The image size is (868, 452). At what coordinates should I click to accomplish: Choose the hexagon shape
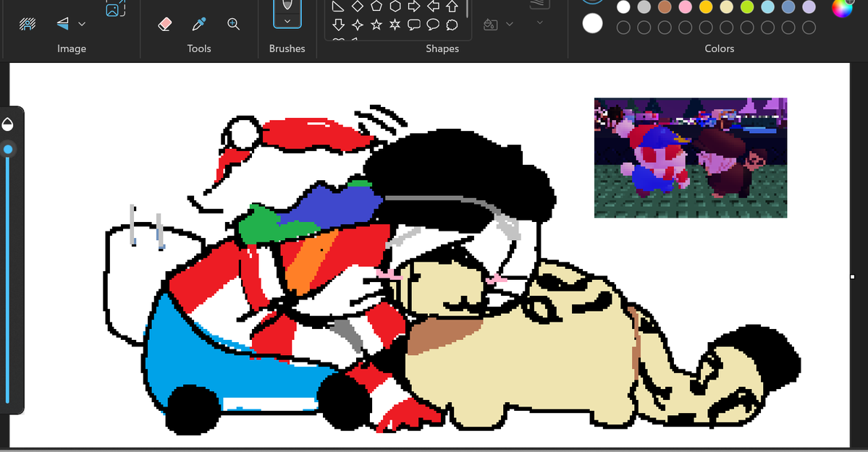click(395, 7)
